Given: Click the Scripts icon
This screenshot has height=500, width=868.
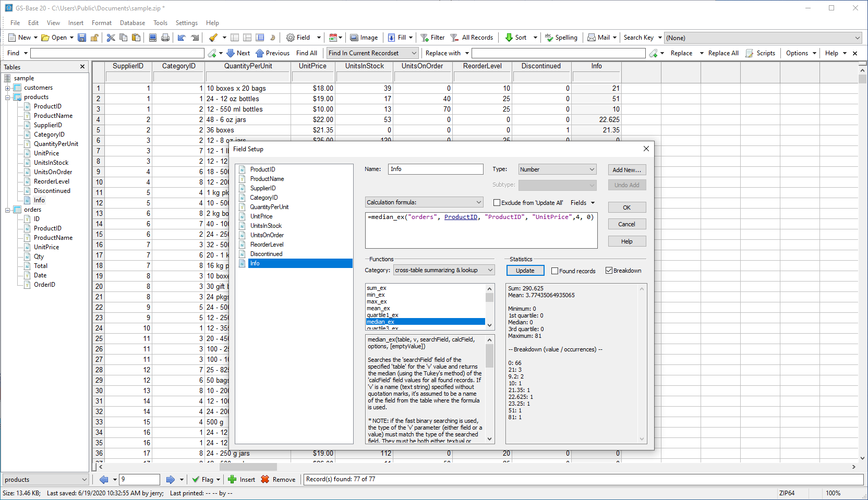Looking at the screenshot, I should coord(750,53).
